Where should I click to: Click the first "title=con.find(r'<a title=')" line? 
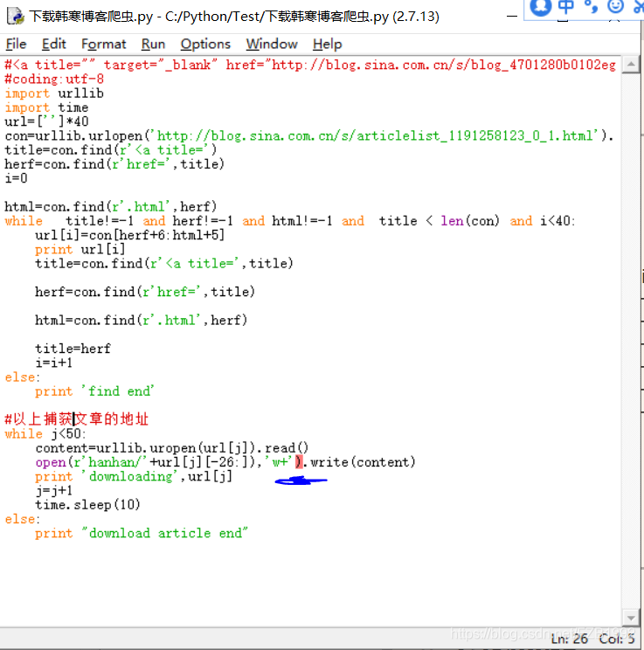click(111, 149)
